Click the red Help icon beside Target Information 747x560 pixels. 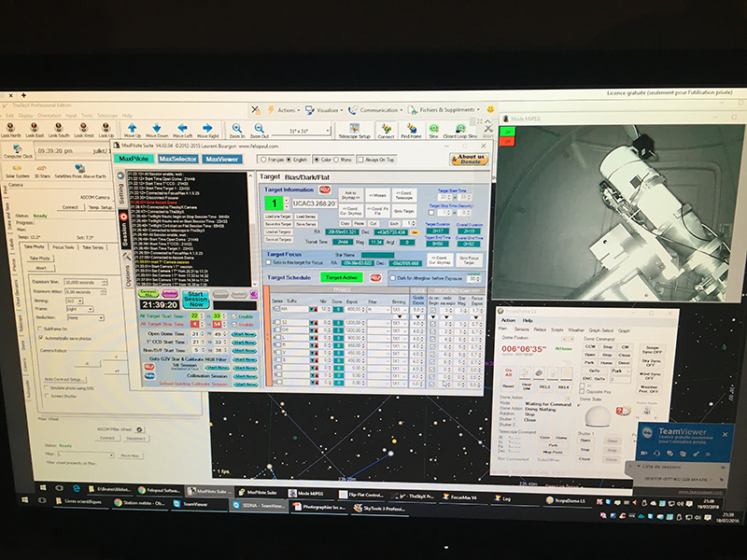(x=324, y=189)
